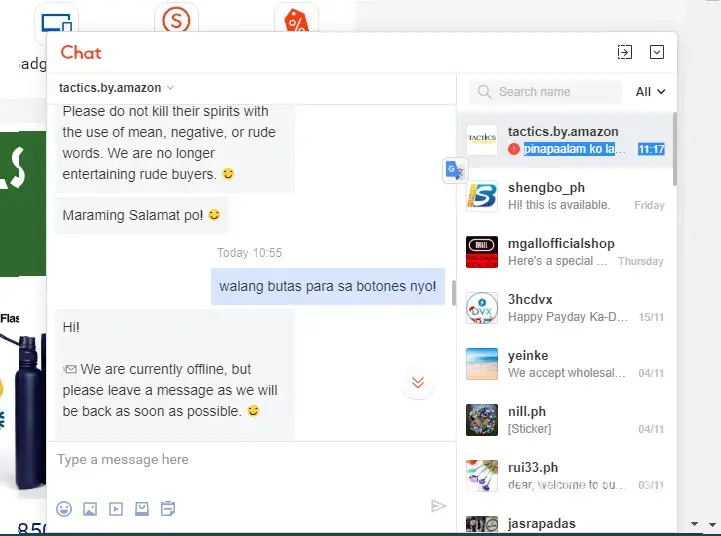721x536 pixels.
Task: Open the gadgets category icon behind chat
Action: pos(57,21)
